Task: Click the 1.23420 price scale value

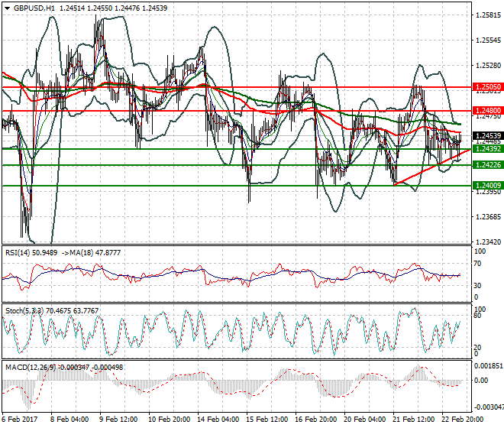Action: tap(486, 242)
